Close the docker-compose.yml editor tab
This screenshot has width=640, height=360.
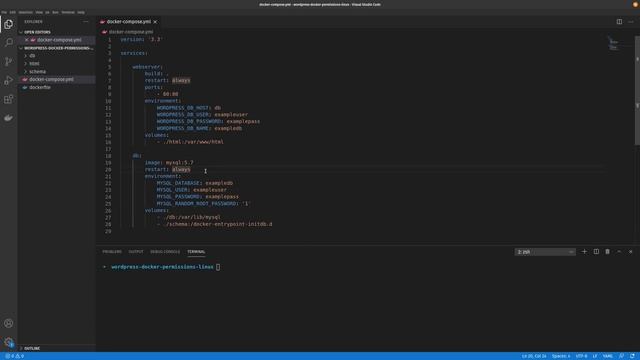pos(155,22)
